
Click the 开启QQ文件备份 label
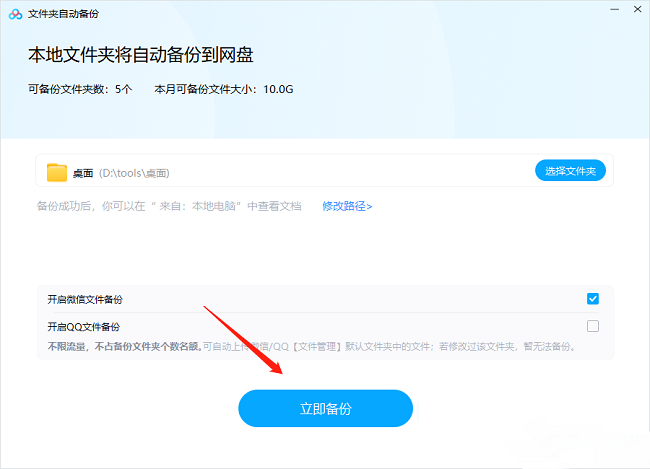83,326
